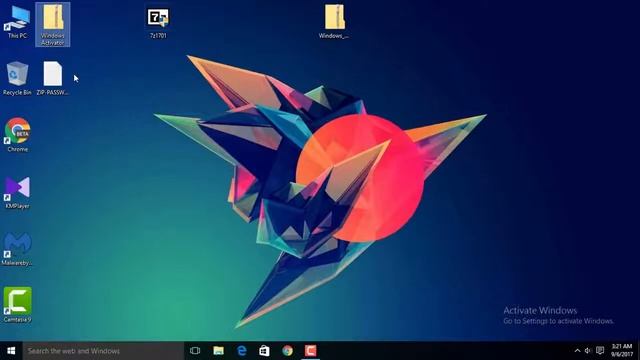The height and width of the screenshot is (360, 640).
Task: Select the This PC desktop icon
Action: click(18, 22)
